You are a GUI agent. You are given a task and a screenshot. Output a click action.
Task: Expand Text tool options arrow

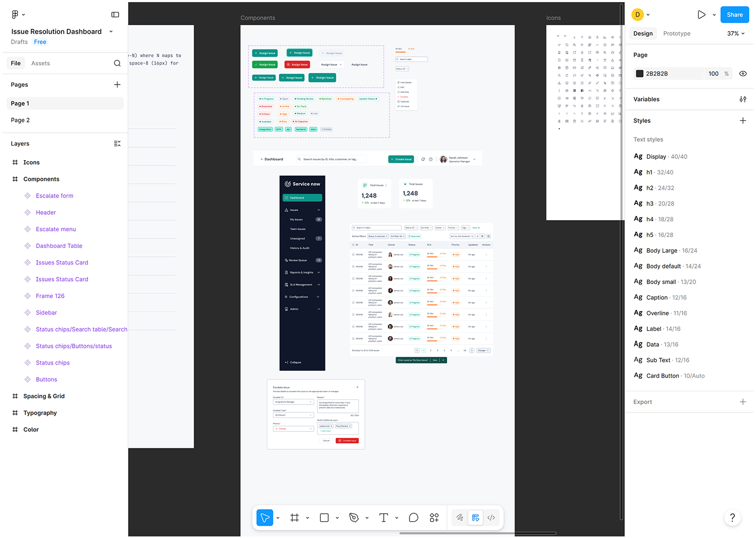[396, 518]
